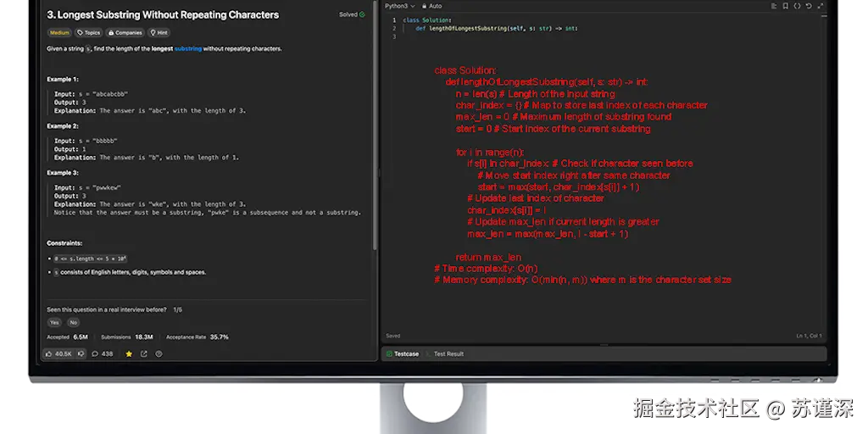Click the '0 <= s.length <= 5 * 10⁴' constraint
This screenshot has height=434, width=868.
pos(90,259)
